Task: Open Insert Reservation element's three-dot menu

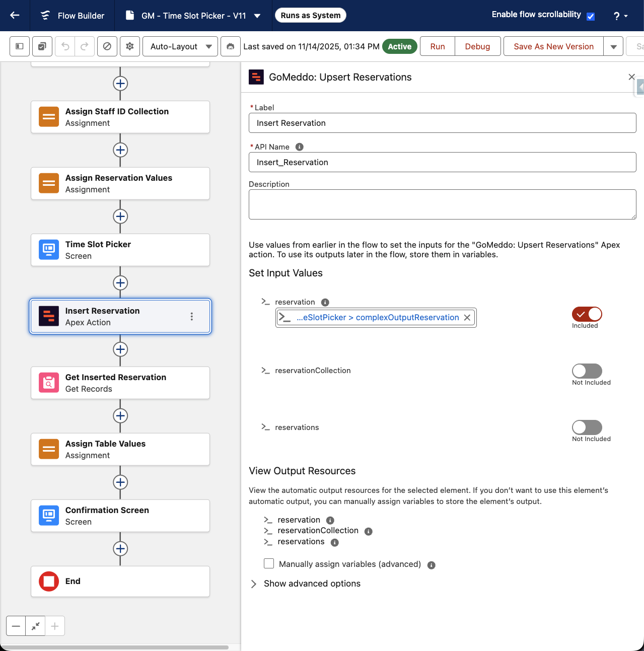Action: tap(192, 316)
